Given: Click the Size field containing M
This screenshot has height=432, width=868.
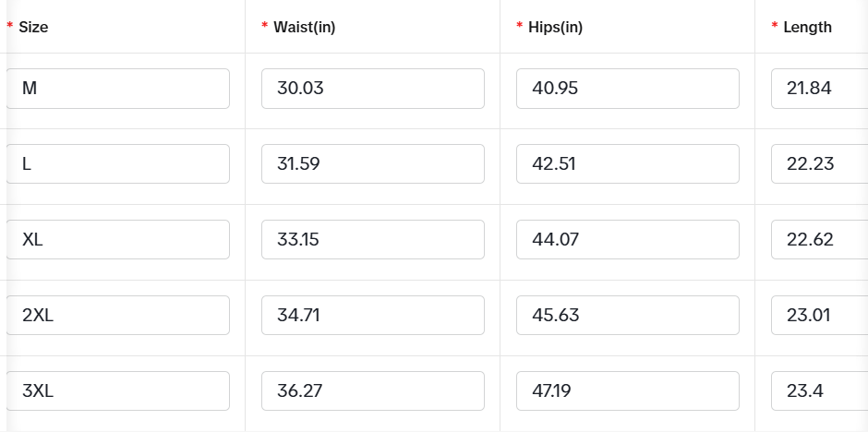Looking at the screenshot, I should coord(118,89).
